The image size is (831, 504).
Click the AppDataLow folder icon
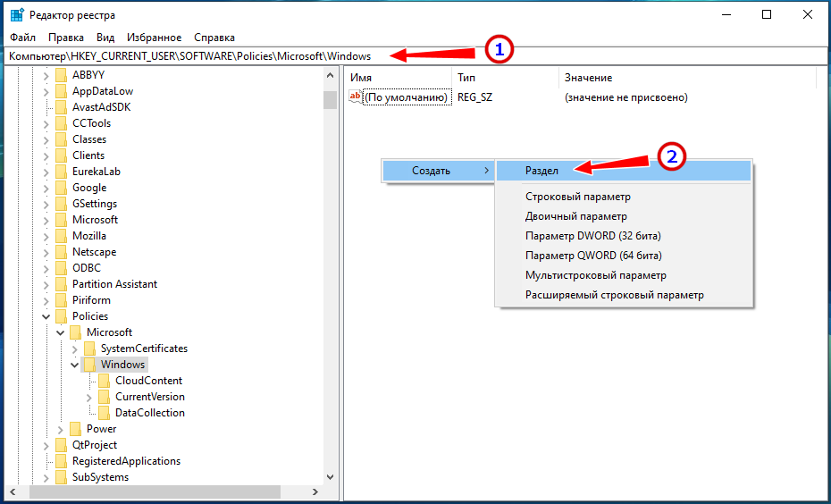click(61, 91)
